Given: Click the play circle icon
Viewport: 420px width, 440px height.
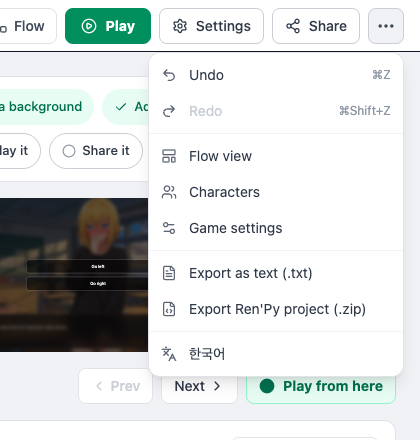Looking at the screenshot, I should click(x=89, y=26).
